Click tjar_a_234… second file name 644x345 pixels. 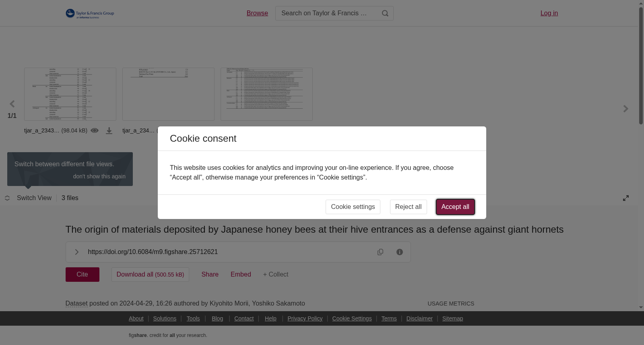tap(138, 130)
